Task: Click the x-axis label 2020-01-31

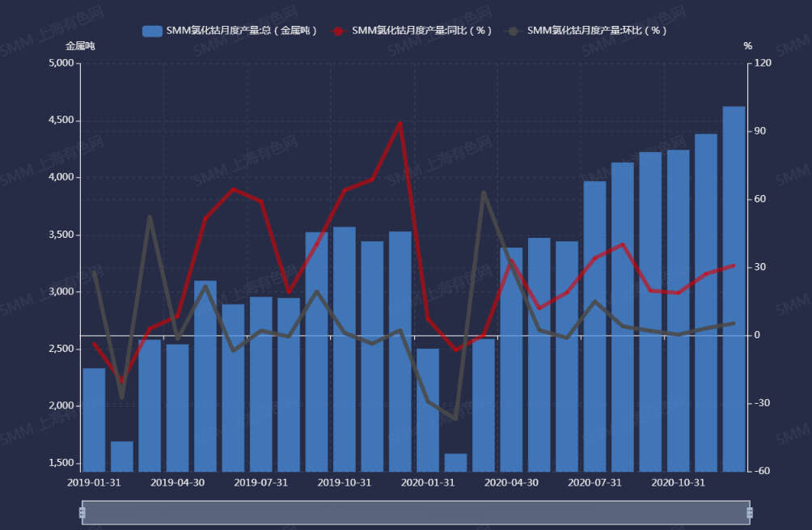Action: pos(428,483)
